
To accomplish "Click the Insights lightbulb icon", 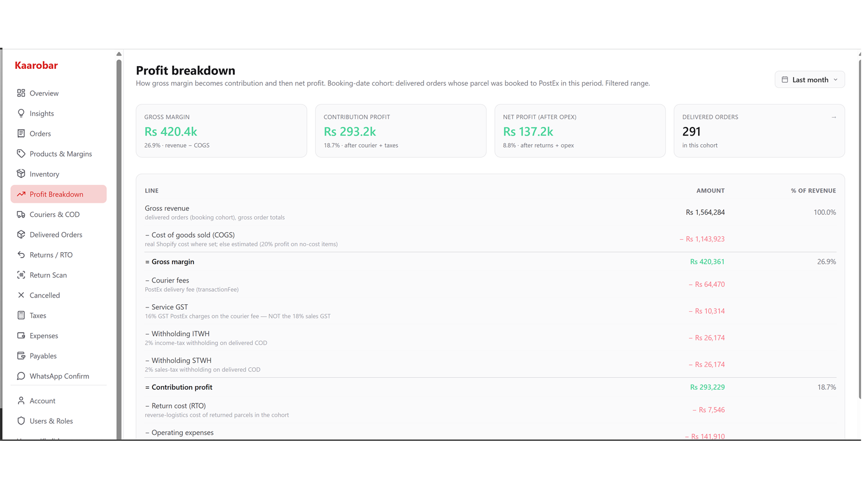I will pyautogui.click(x=21, y=113).
